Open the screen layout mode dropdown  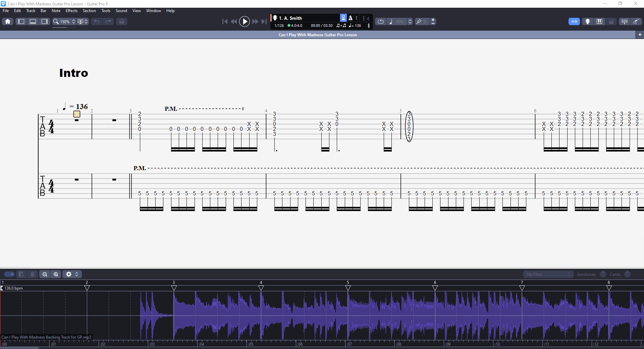(x=83, y=21)
